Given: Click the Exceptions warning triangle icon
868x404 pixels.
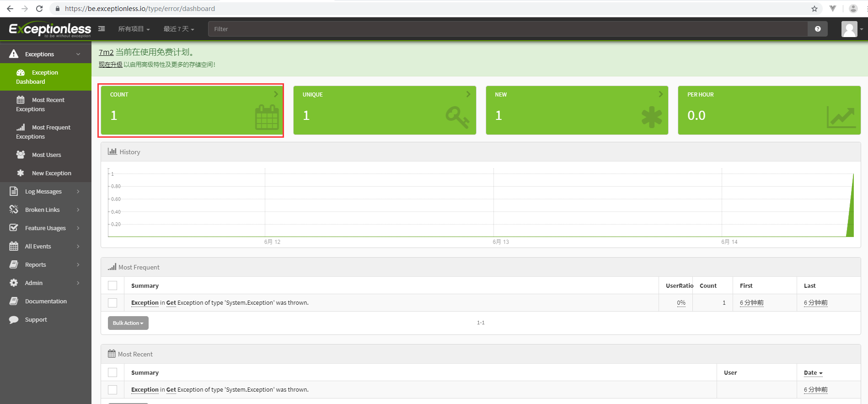Looking at the screenshot, I should pos(14,54).
